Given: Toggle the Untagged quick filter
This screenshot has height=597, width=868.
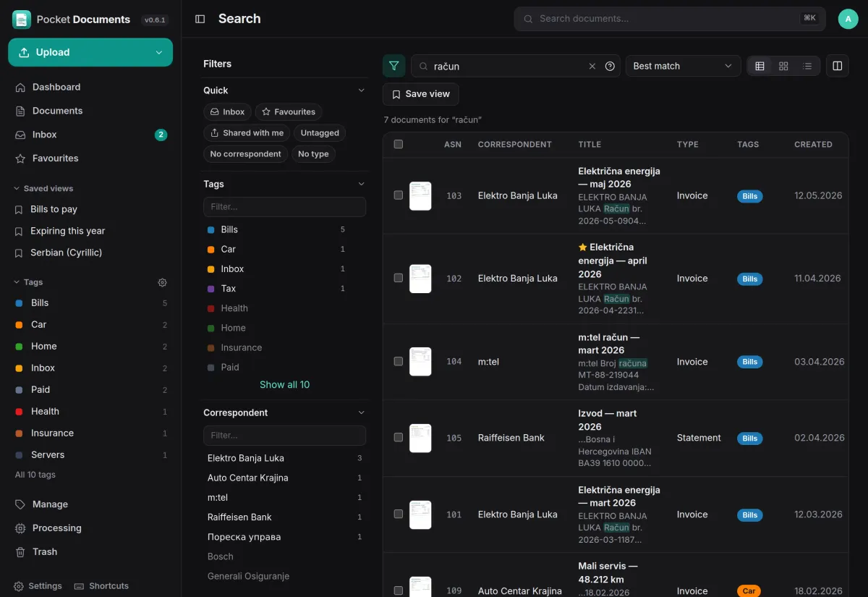Looking at the screenshot, I should click(x=320, y=133).
